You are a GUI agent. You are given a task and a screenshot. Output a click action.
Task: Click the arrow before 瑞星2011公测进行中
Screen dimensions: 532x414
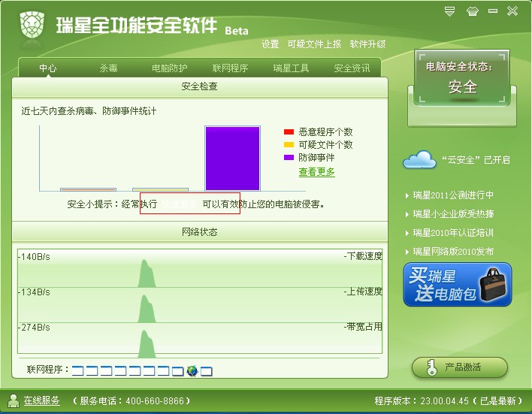click(x=407, y=195)
